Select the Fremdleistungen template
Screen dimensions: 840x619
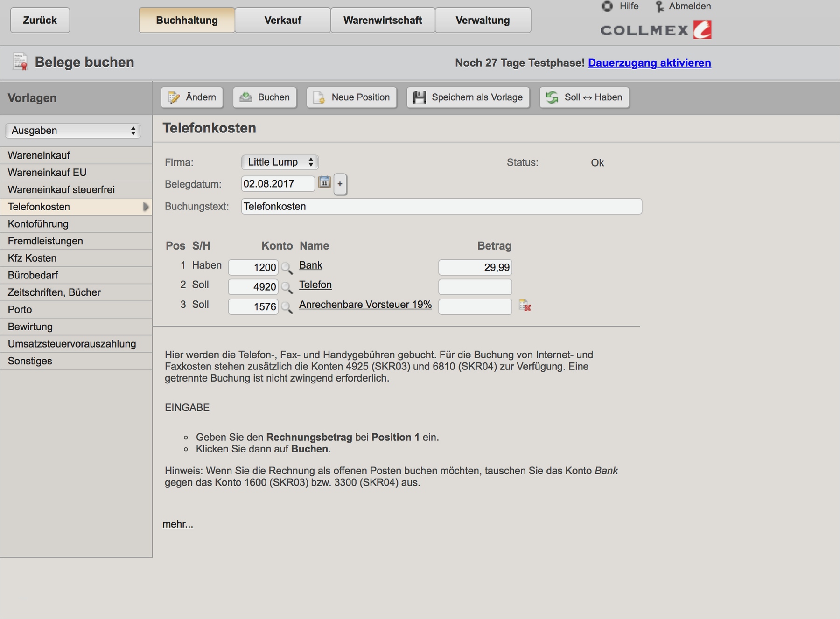(77, 241)
